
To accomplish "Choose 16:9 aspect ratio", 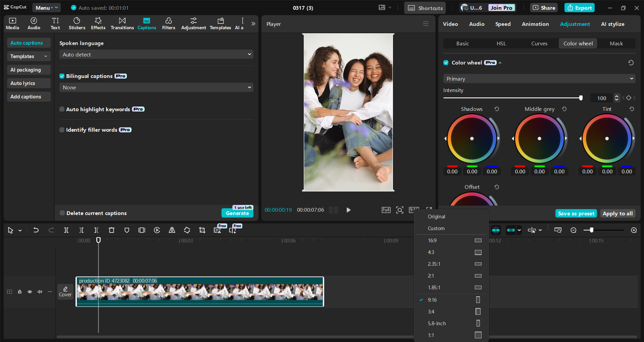I will (432, 240).
